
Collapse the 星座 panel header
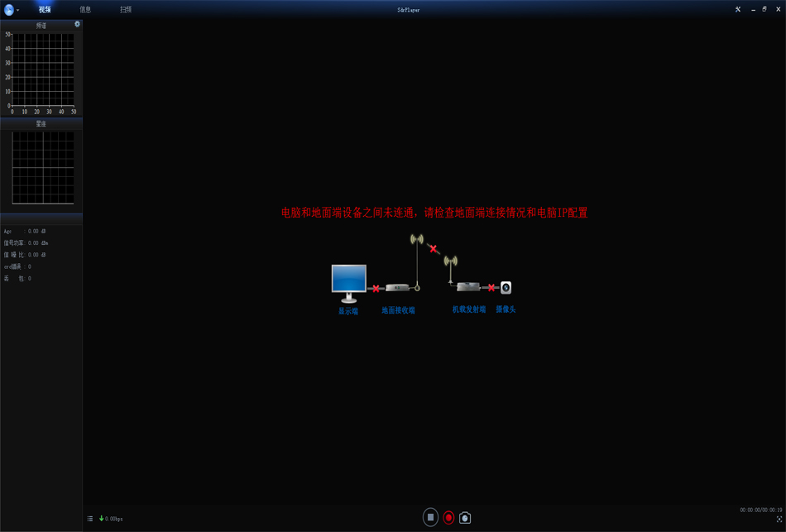41,123
